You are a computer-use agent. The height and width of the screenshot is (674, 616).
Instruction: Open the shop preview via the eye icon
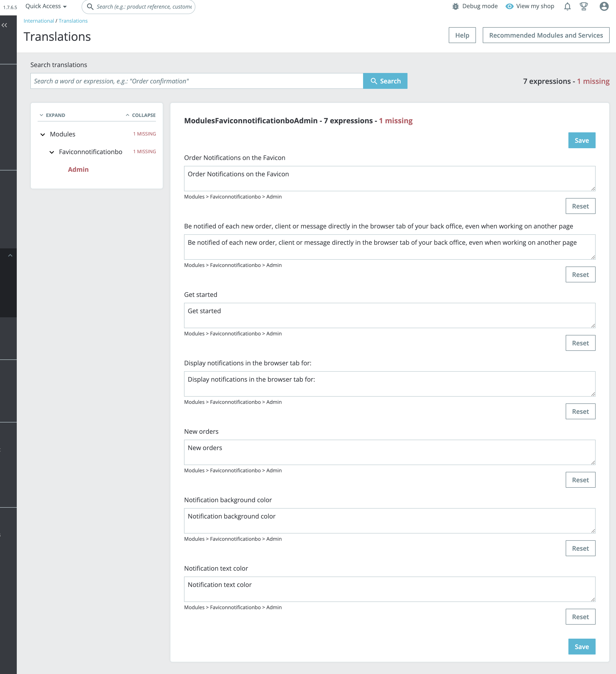click(509, 6)
